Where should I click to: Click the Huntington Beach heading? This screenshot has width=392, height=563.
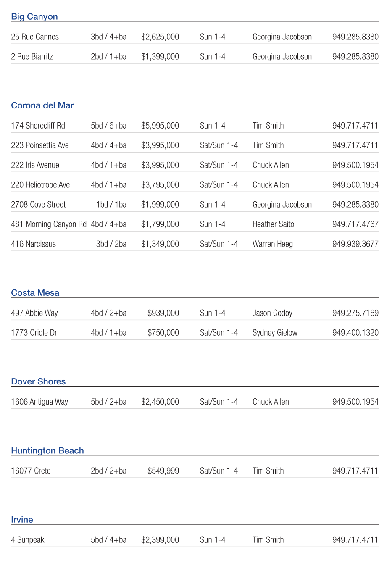coord(47,450)
